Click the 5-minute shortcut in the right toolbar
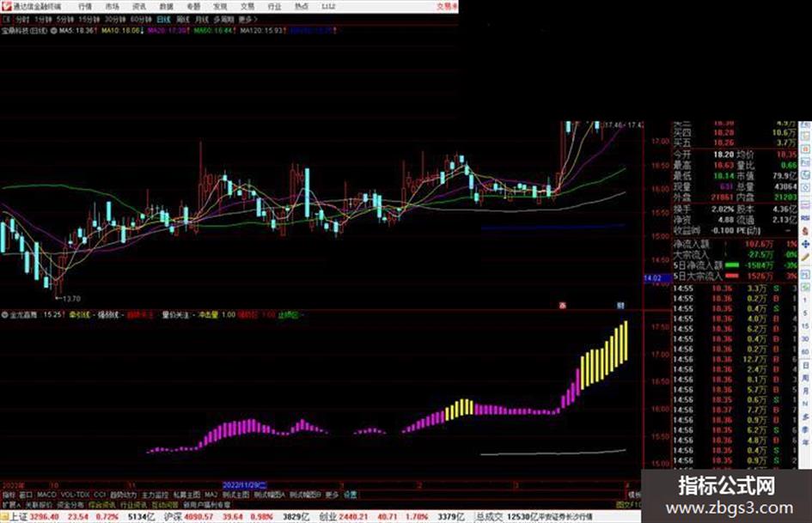This screenshot has width=812, height=523. click(x=805, y=313)
